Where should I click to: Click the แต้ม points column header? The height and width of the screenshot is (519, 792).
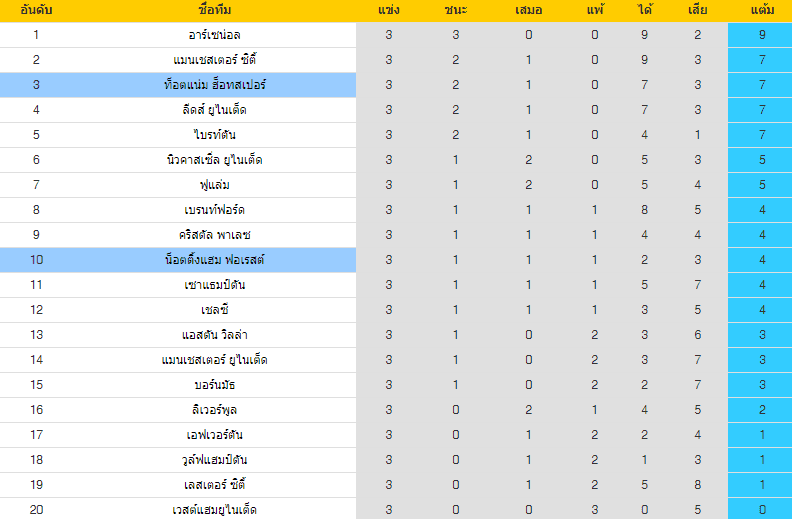pos(762,10)
